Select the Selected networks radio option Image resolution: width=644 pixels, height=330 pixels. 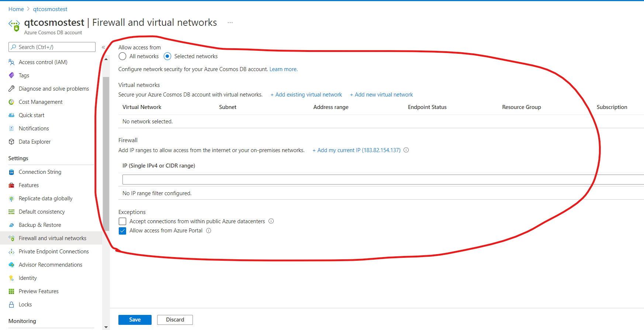[x=167, y=56]
